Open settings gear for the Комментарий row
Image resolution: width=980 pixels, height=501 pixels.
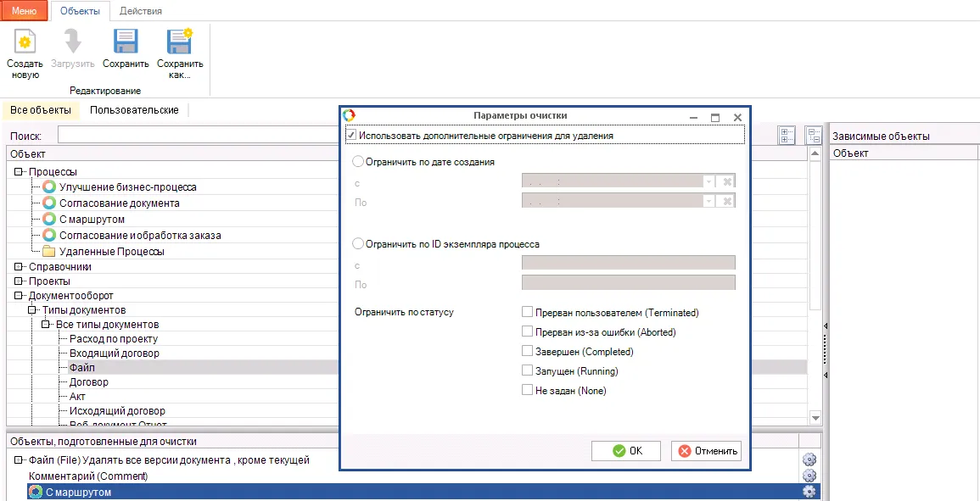(x=809, y=476)
